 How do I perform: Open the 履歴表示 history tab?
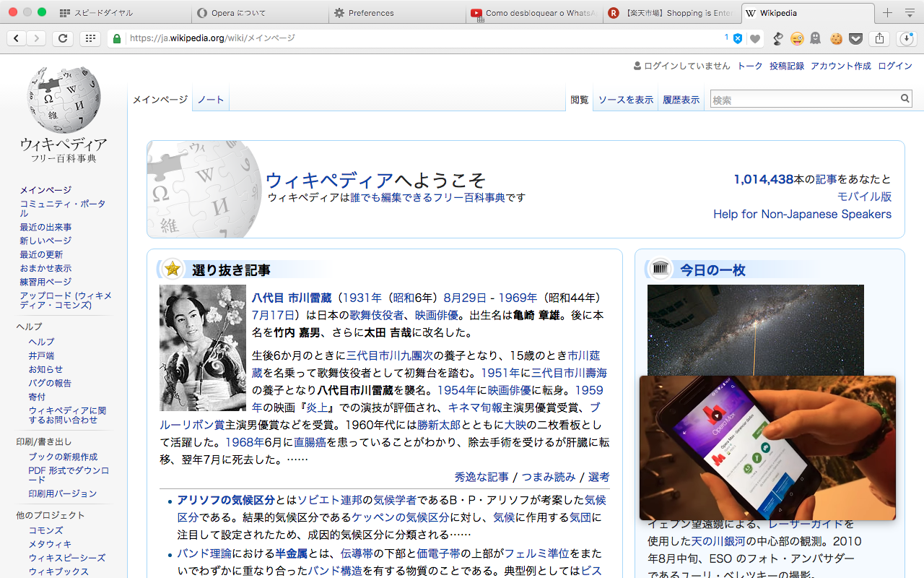(681, 100)
